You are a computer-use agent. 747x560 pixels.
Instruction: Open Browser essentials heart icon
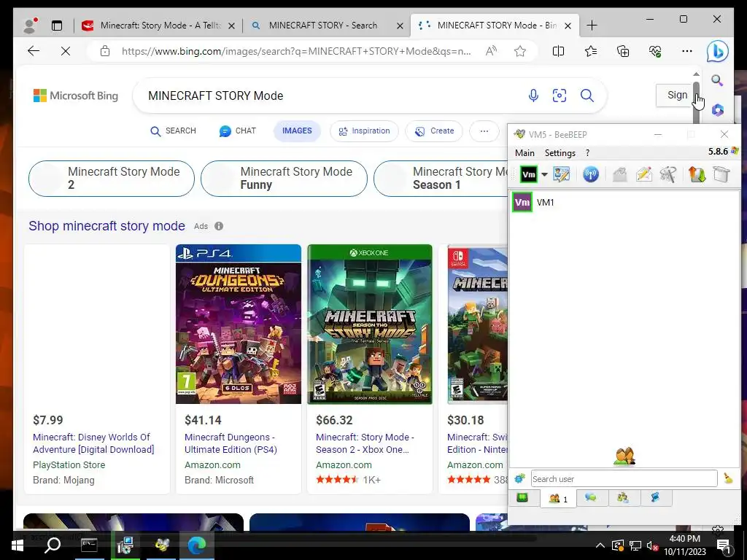(655, 51)
